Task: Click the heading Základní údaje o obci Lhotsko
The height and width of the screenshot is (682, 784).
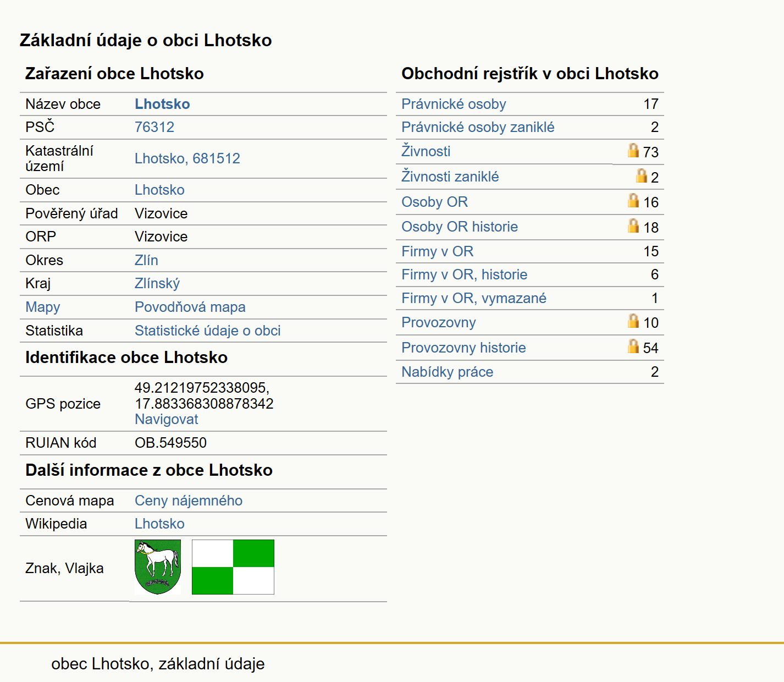Action: [x=146, y=40]
